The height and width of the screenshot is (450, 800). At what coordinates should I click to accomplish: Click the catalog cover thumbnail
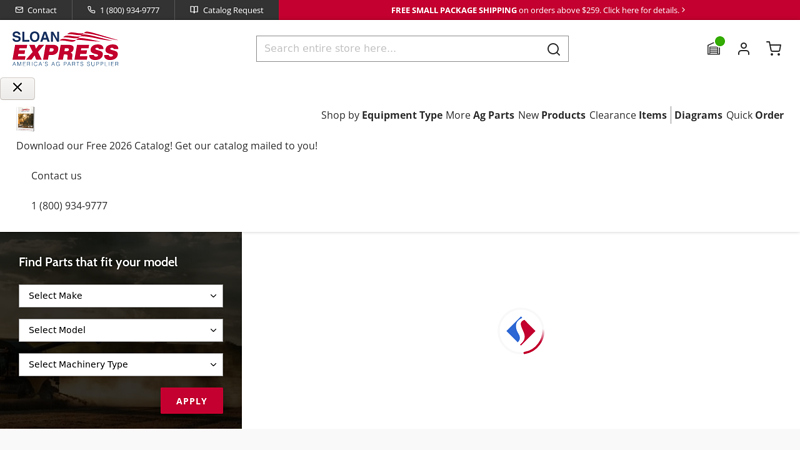26,119
